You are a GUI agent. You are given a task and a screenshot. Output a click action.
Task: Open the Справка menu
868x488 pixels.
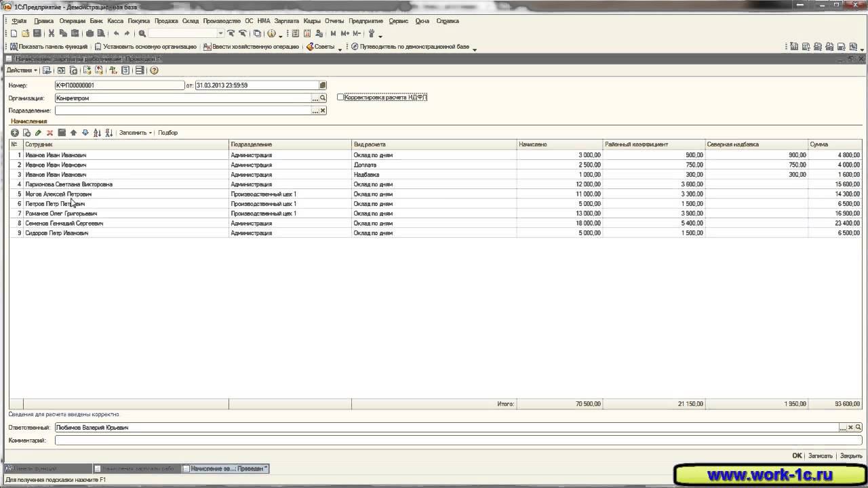click(x=448, y=21)
